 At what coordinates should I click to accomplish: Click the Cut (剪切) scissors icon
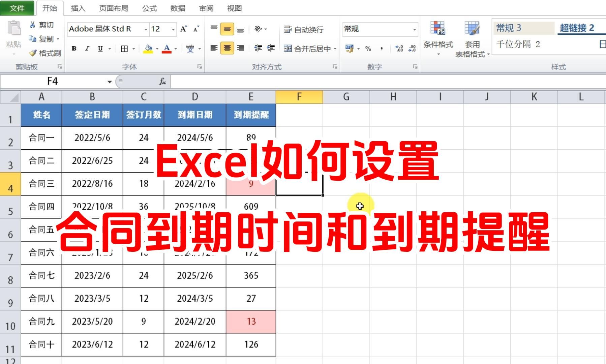coord(33,25)
